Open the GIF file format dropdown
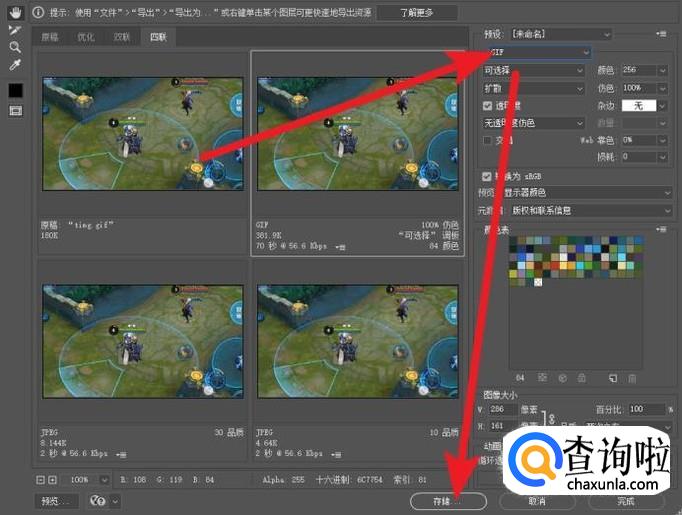 pyautogui.click(x=538, y=52)
